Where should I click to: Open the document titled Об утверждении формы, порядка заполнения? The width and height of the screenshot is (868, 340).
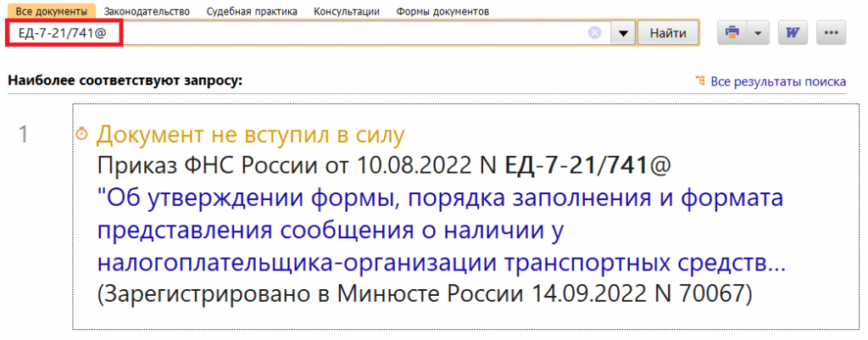point(441,231)
